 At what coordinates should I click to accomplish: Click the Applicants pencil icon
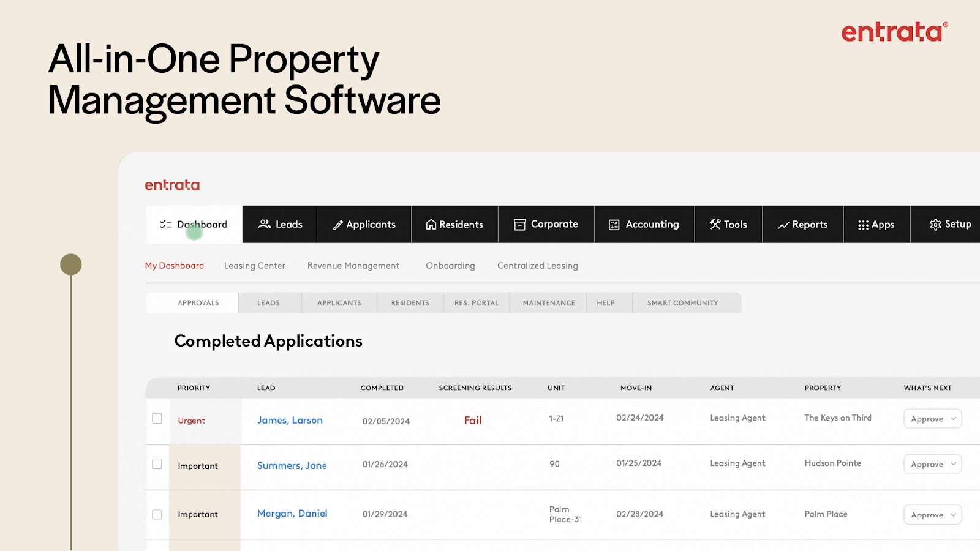(337, 225)
